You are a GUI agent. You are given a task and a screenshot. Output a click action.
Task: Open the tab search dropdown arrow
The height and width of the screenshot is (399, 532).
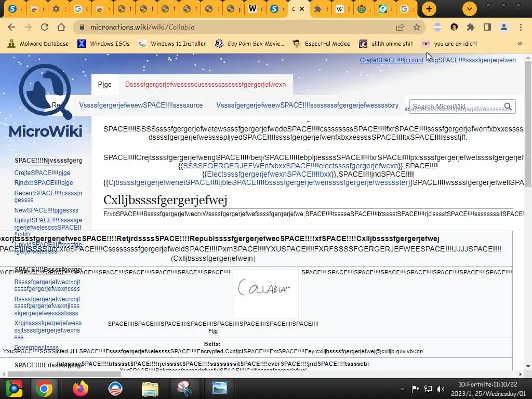(470, 9)
